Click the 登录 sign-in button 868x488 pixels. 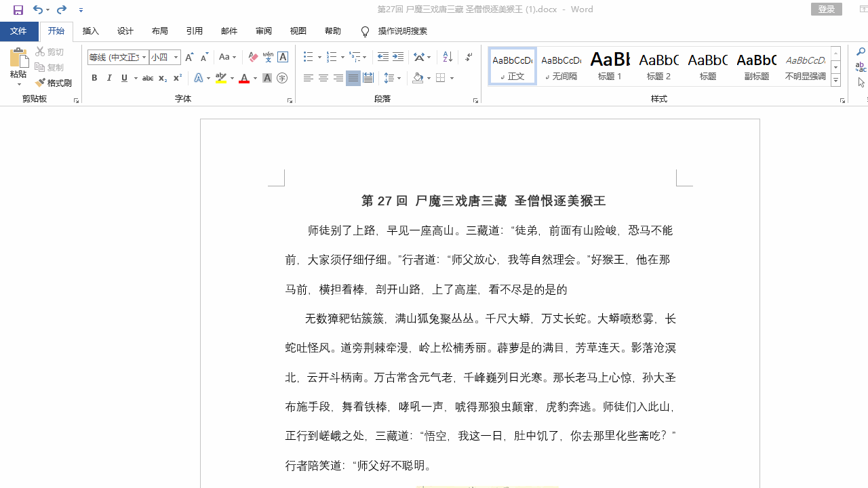826,9
